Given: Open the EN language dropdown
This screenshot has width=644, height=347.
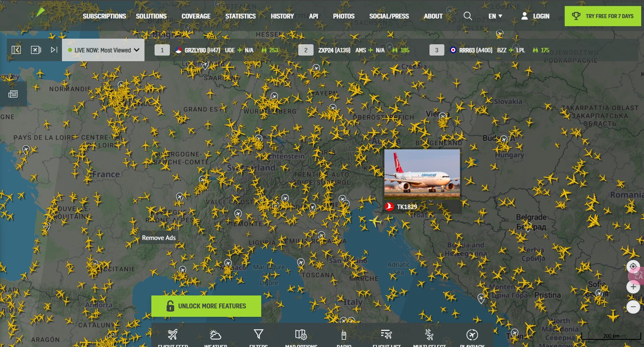Looking at the screenshot, I should pyautogui.click(x=495, y=16).
